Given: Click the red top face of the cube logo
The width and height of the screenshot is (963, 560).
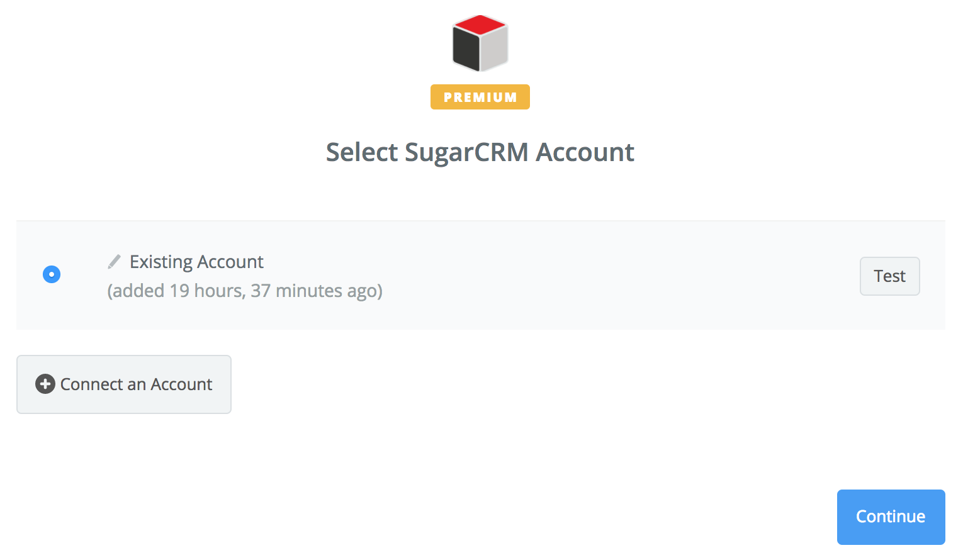Looking at the screenshot, I should (480, 25).
